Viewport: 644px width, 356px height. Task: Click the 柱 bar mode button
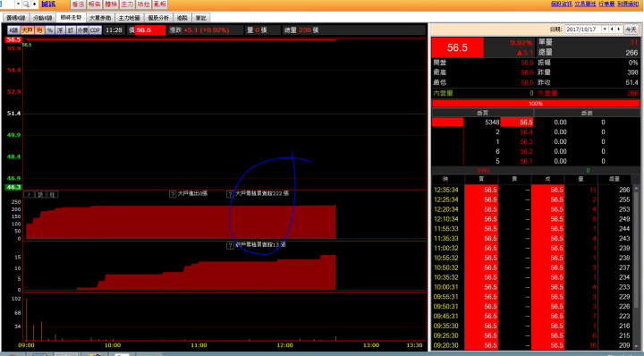(x=53, y=194)
